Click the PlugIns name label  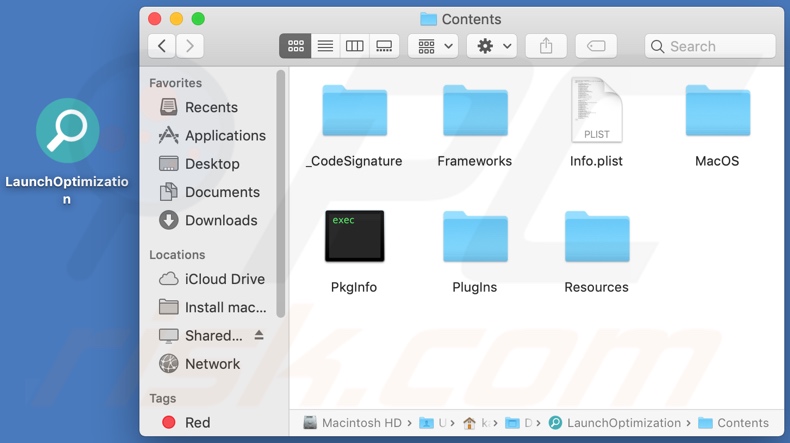click(475, 287)
